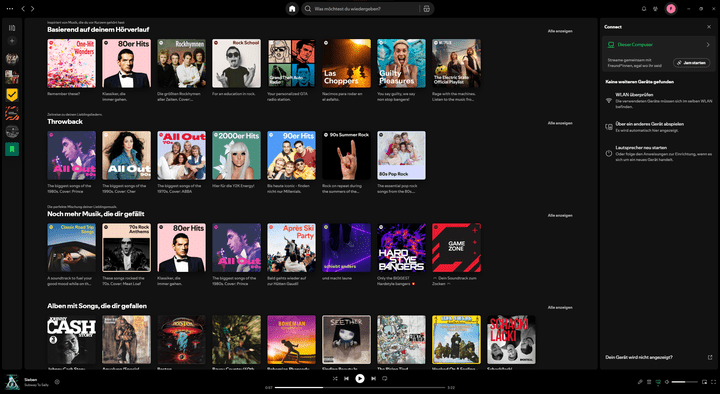Toggle shuffle playback
The height and width of the screenshot is (394, 720).
tap(335, 378)
